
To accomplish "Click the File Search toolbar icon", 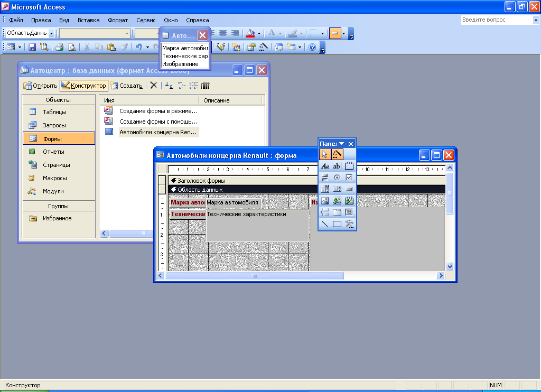I will pyautogui.click(x=44, y=47).
